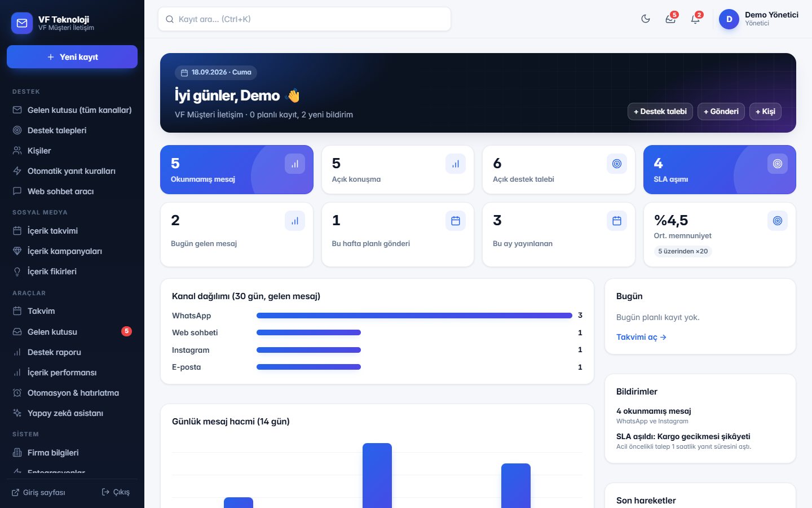Click target icon on Ort. memnuniyet card
Viewport: 812px width, 508px height.
tap(778, 221)
